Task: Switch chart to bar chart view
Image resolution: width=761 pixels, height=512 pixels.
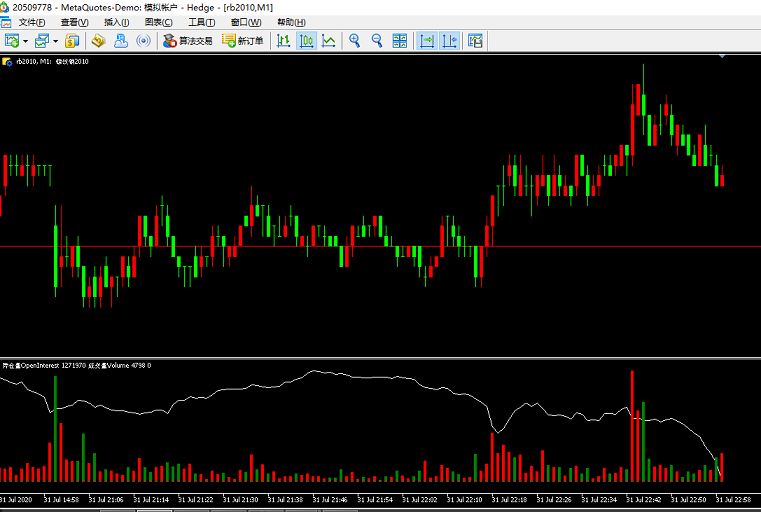Action: [284, 41]
